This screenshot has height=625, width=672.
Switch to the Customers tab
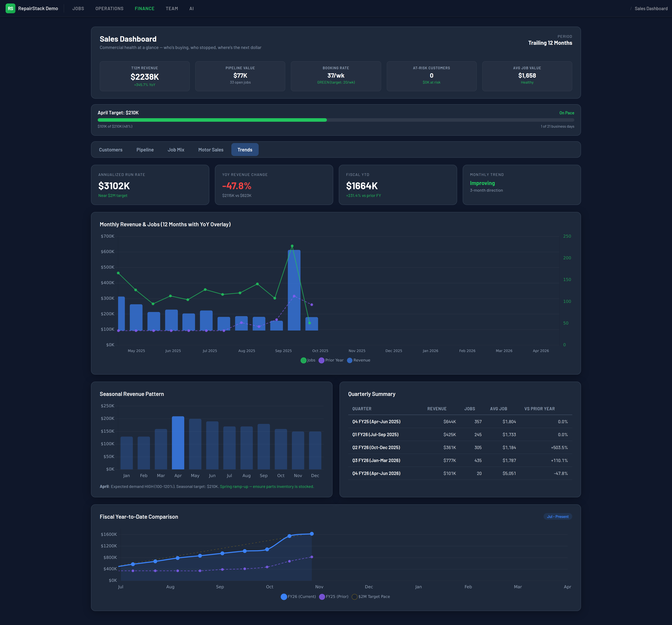coord(111,150)
